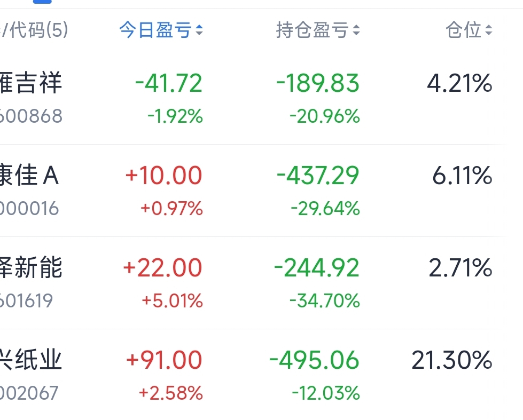Tap today's loss value -41.72

[x=169, y=84]
